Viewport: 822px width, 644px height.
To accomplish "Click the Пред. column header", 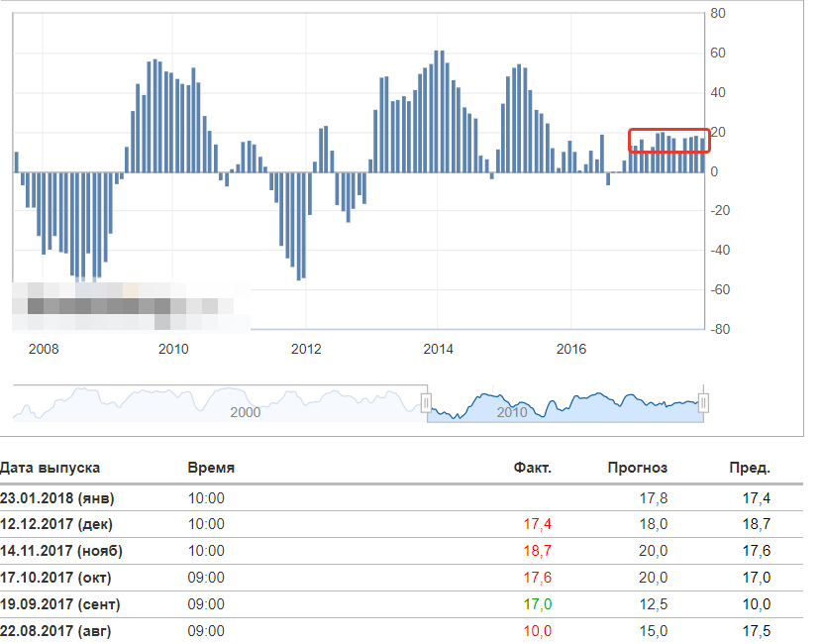I will [x=750, y=468].
